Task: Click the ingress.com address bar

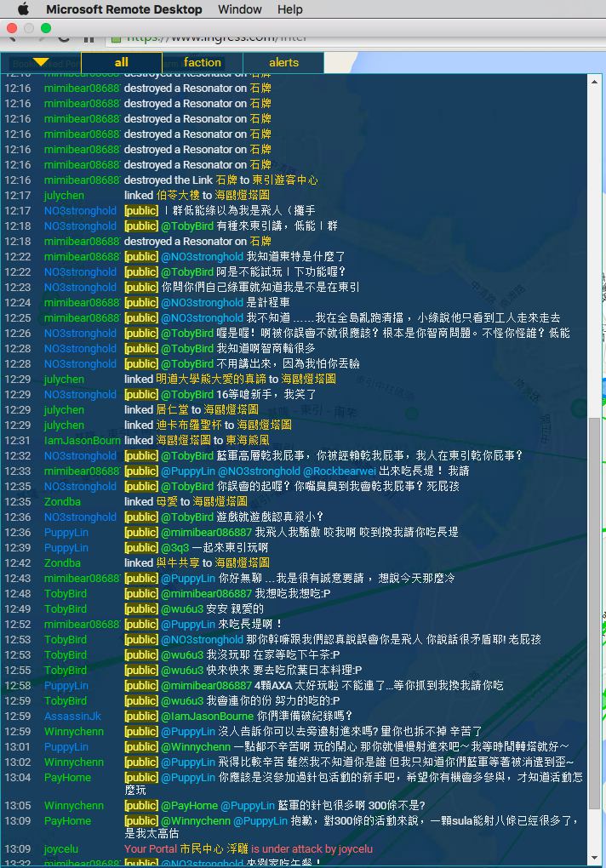Action: point(354,39)
